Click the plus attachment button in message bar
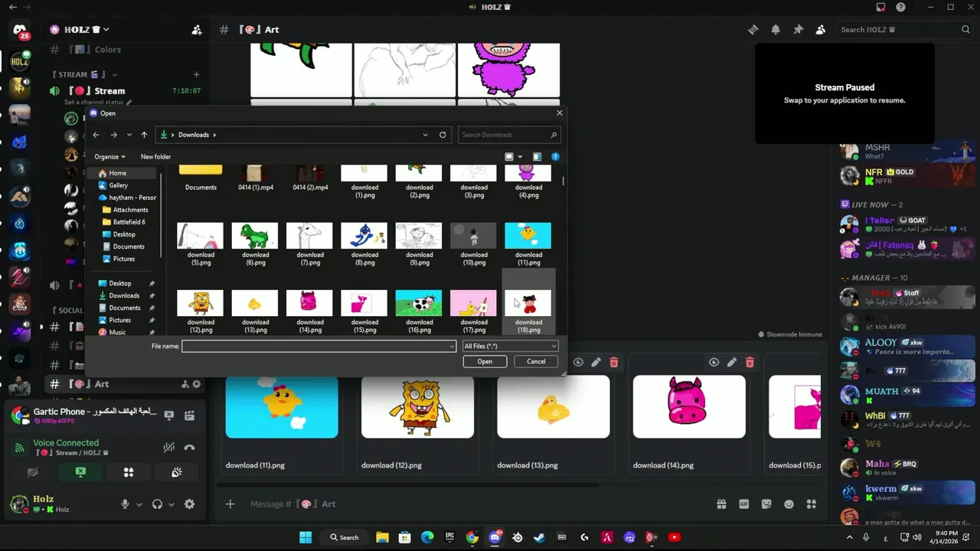Screen dimensions: 980x551 click(x=230, y=504)
